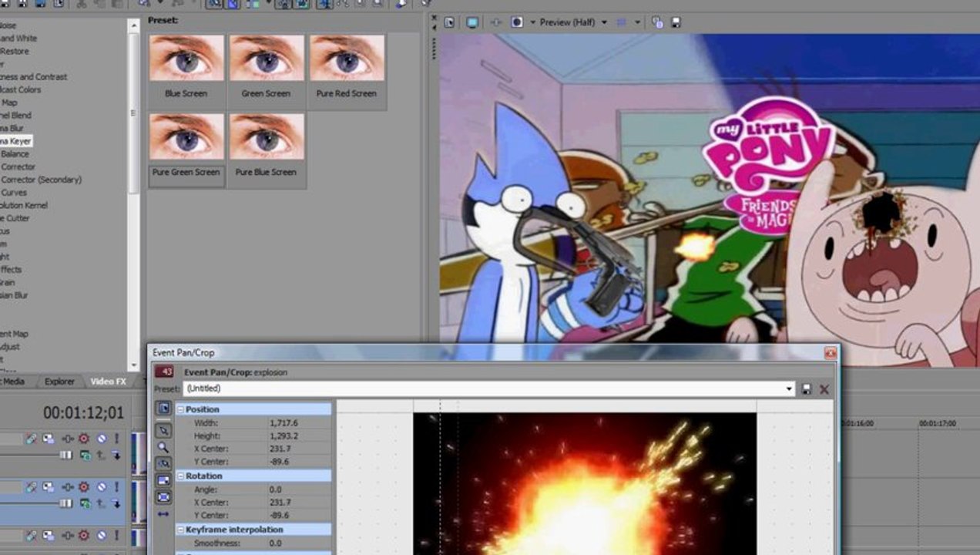The image size is (980, 555).
Task: Close the Event Pan/Crop window
Action: tap(830, 352)
